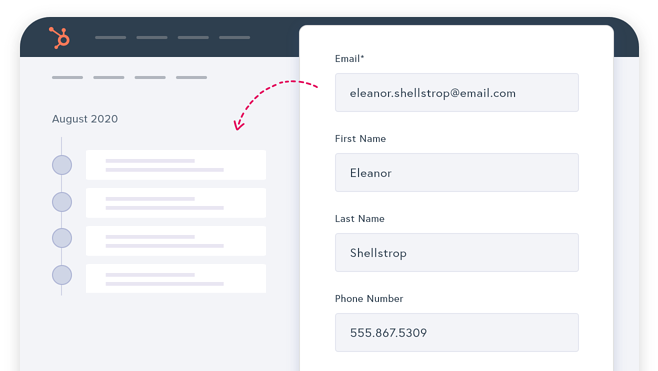Image resolution: width=658 pixels, height=371 pixels.
Task: Click the Last Name field with Shellstrop
Action: (x=457, y=253)
